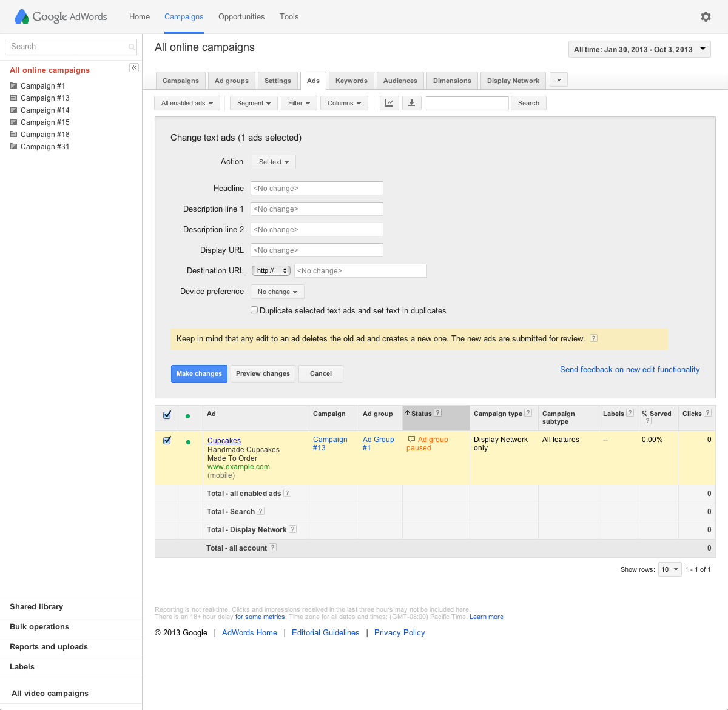This screenshot has height=710, width=728.
Task: Click help icon beside Campaign type header
Action: pyautogui.click(x=528, y=413)
